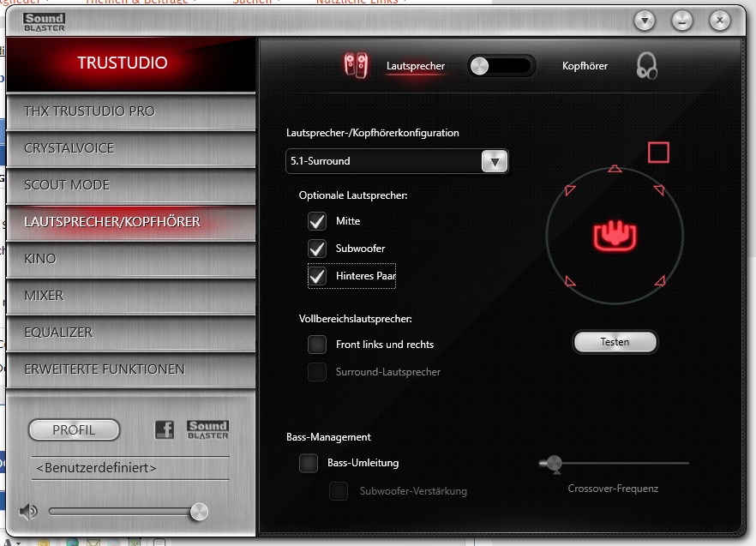Click the subwoofer square in speaker diagram
The height and width of the screenshot is (546, 756).
click(x=658, y=153)
